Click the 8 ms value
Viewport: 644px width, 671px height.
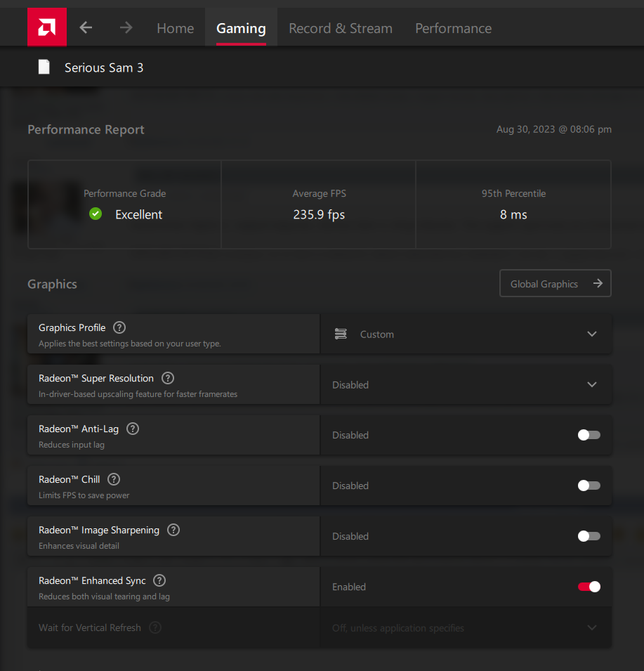[513, 214]
